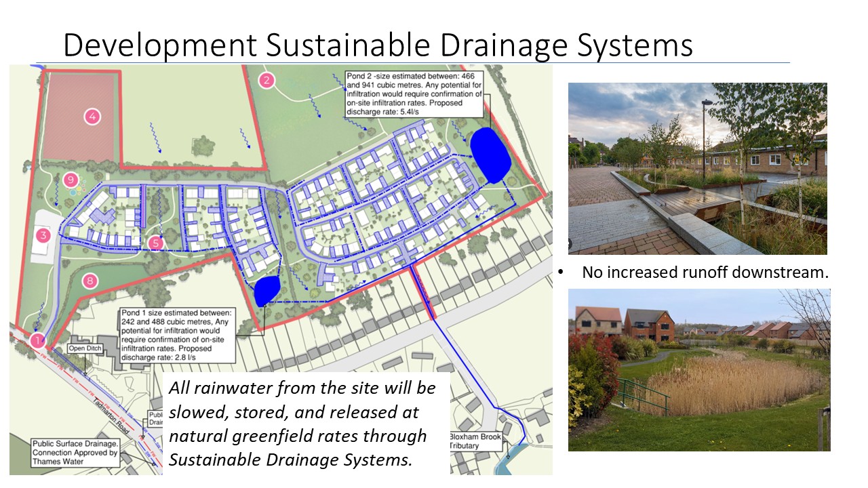This screenshot has width=868, height=488.
Task: Click the Bloxham Brook Tributary label
Action: coord(475,441)
